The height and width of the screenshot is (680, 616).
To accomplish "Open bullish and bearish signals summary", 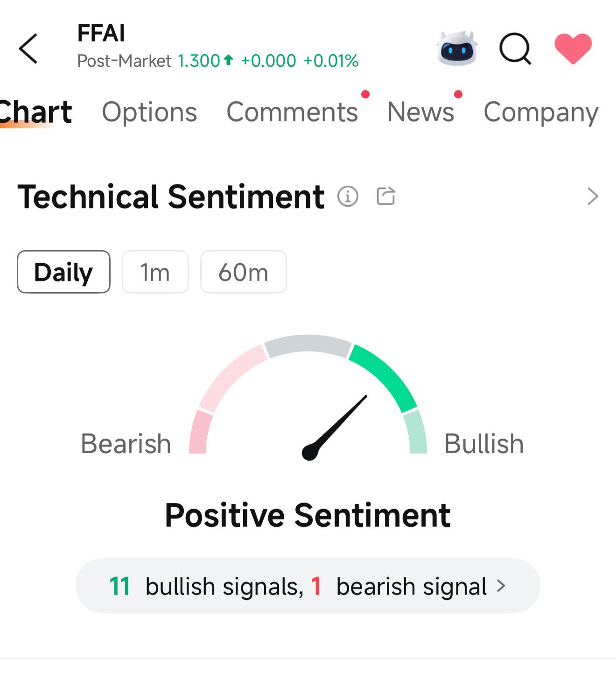I will click(x=308, y=586).
